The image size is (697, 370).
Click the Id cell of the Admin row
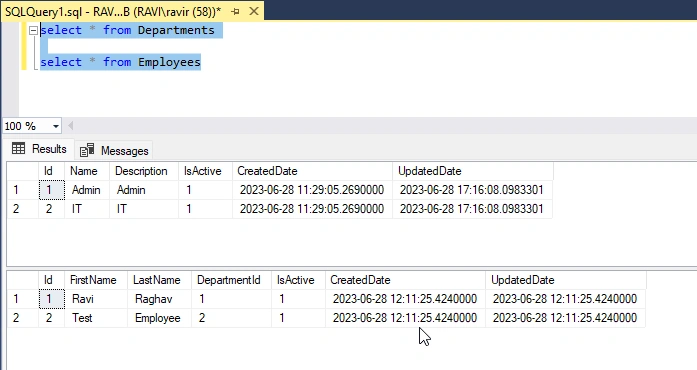[x=52, y=190]
